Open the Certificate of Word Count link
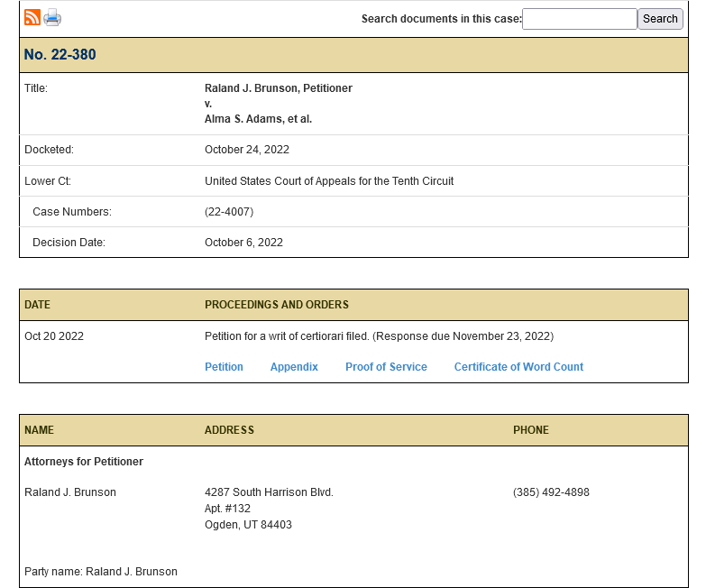Image resolution: width=706 pixels, height=588 pixels. [518, 367]
